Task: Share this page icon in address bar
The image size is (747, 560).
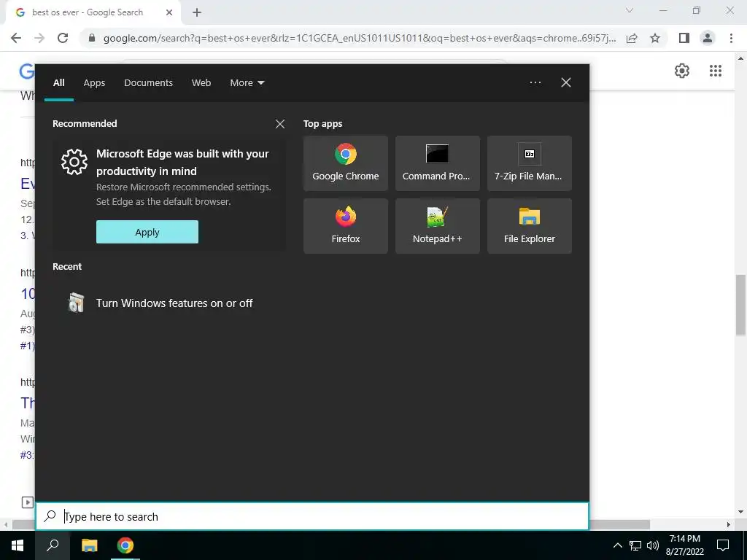Action: [x=632, y=38]
